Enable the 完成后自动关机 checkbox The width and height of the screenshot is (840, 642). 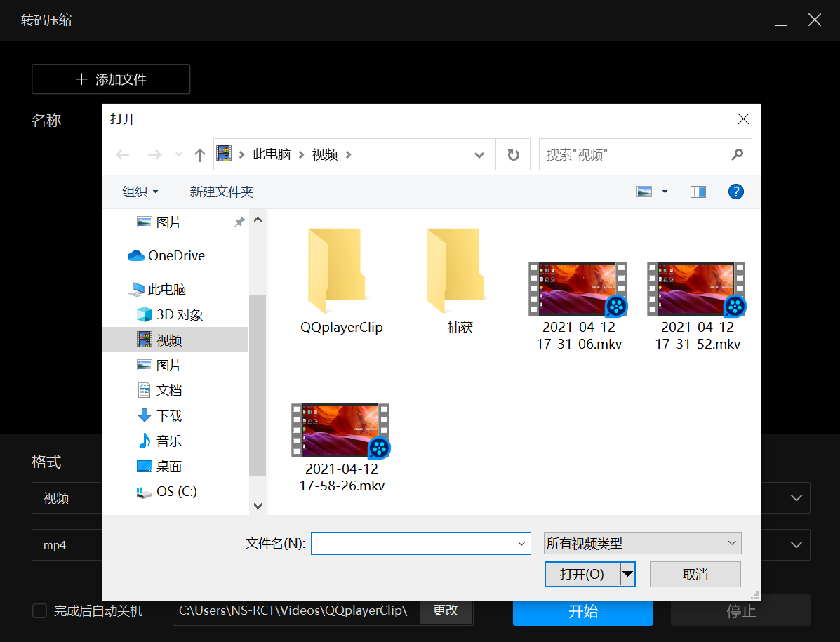coord(39,611)
